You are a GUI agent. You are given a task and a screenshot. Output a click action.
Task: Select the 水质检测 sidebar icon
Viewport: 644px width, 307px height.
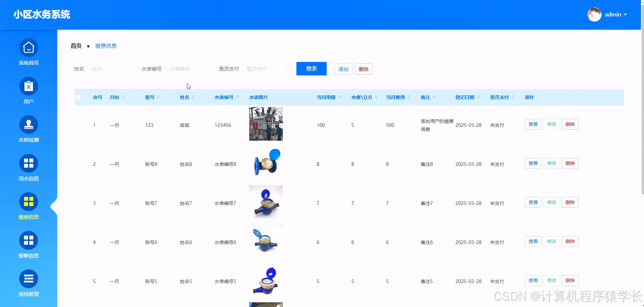tap(28, 125)
